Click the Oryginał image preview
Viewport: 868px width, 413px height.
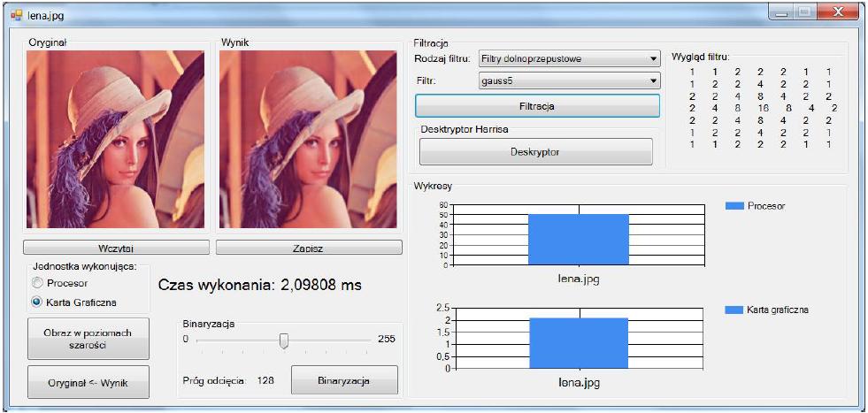[x=116, y=139]
